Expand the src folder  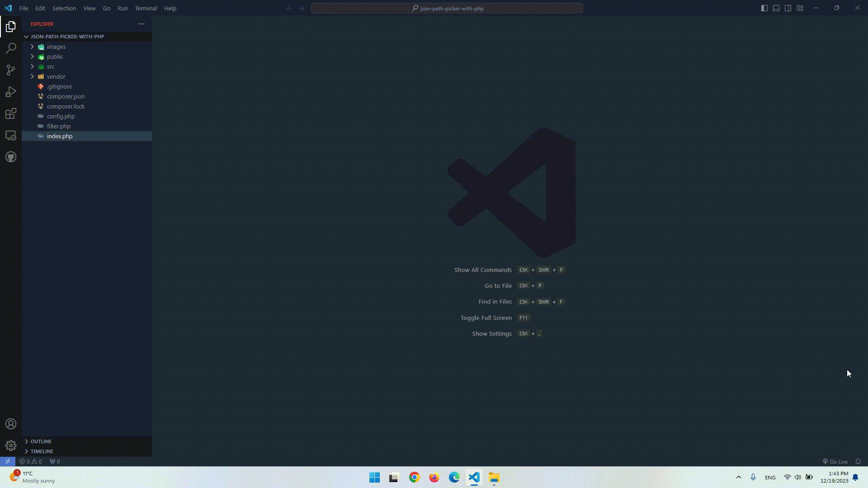point(87,66)
